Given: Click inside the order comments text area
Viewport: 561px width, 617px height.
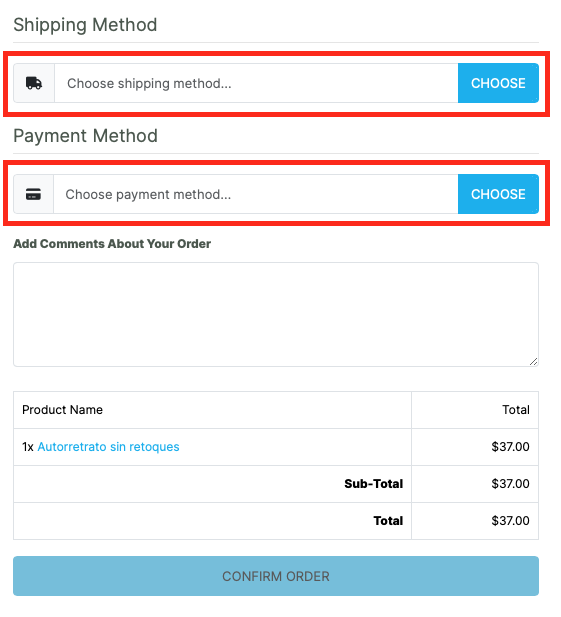Looking at the screenshot, I should coord(276,314).
